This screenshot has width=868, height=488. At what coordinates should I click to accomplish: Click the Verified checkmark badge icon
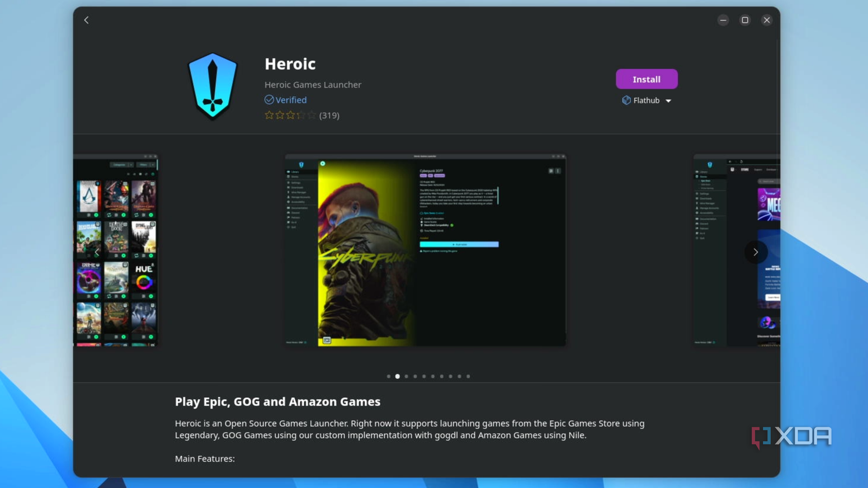pos(269,100)
